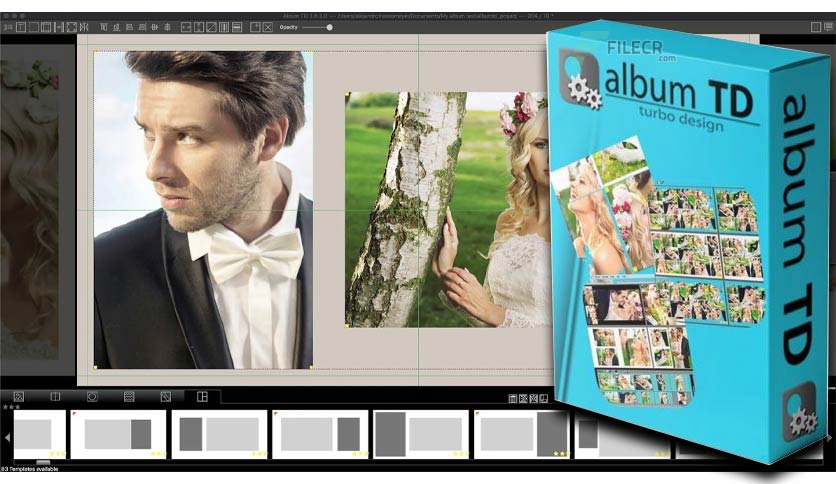
Task: Click the delete frame X icon
Action: (268, 27)
